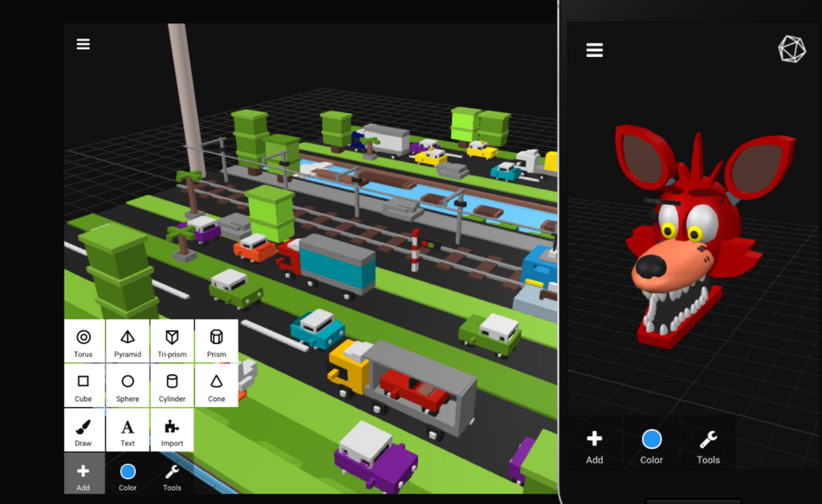
Task: Open Tools wrench on phone toolbar
Action: 708,445
